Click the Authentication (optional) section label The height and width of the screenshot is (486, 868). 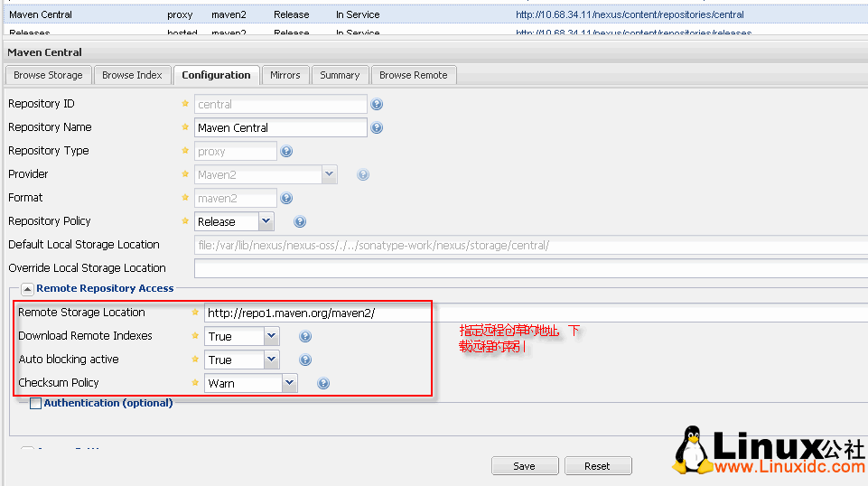click(x=108, y=403)
